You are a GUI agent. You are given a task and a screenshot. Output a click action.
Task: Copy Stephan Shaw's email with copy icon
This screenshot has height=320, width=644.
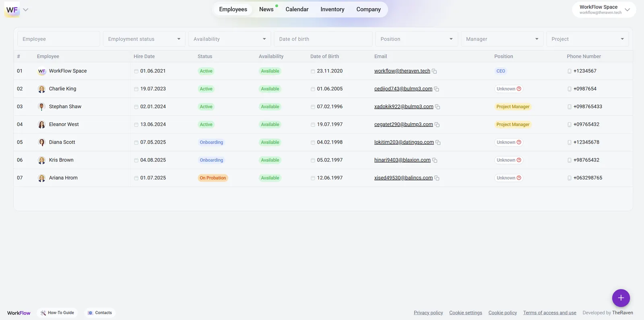coord(438,107)
